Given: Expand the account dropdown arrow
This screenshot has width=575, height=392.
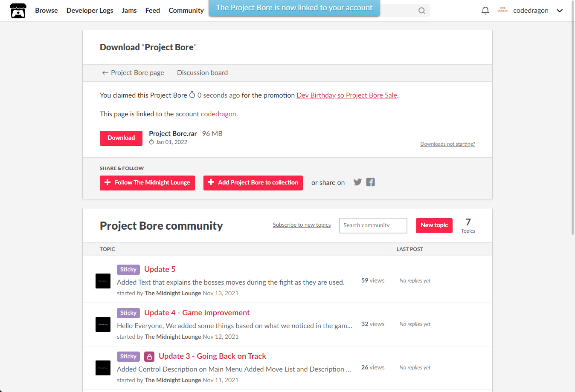Looking at the screenshot, I should point(560,11).
